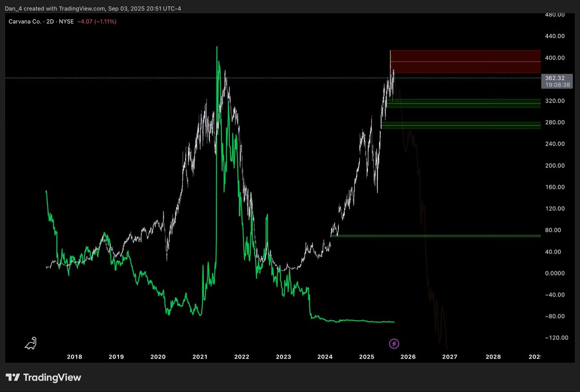The width and height of the screenshot is (580, 392).
Task: Click the dinosaur icon at chart corner
Action: (31, 344)
